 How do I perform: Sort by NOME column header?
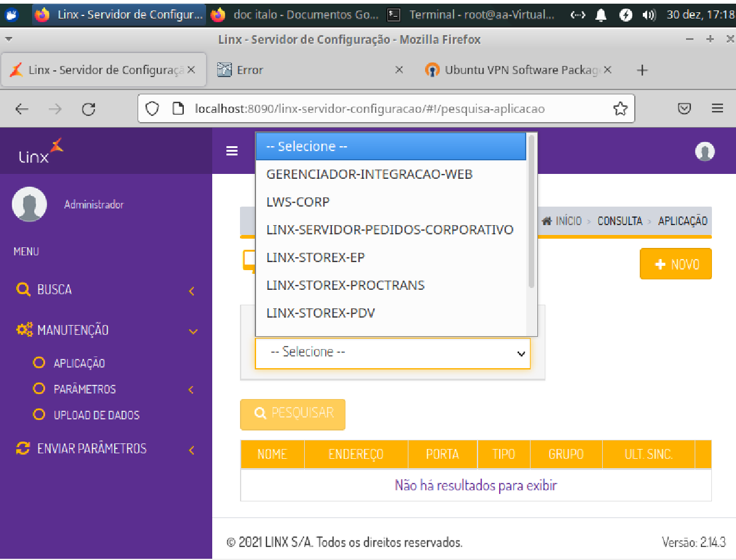[272, 455]
